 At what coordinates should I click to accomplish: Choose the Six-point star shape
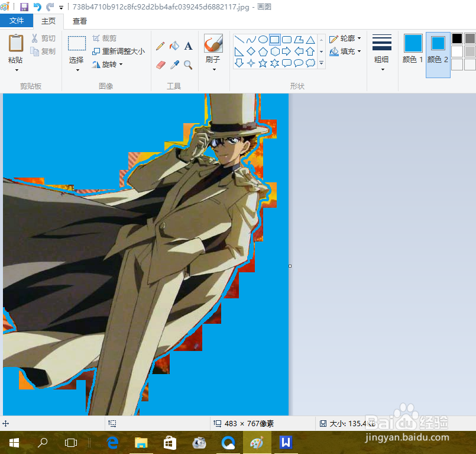275,63
